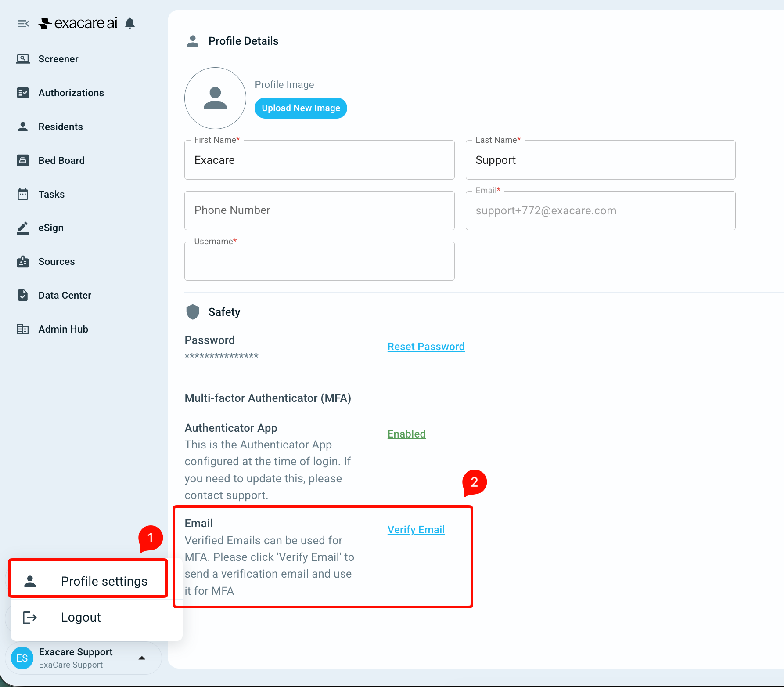Click Upload New Image button
Viewport: 784px width, 687px height.
coord(301,108)
